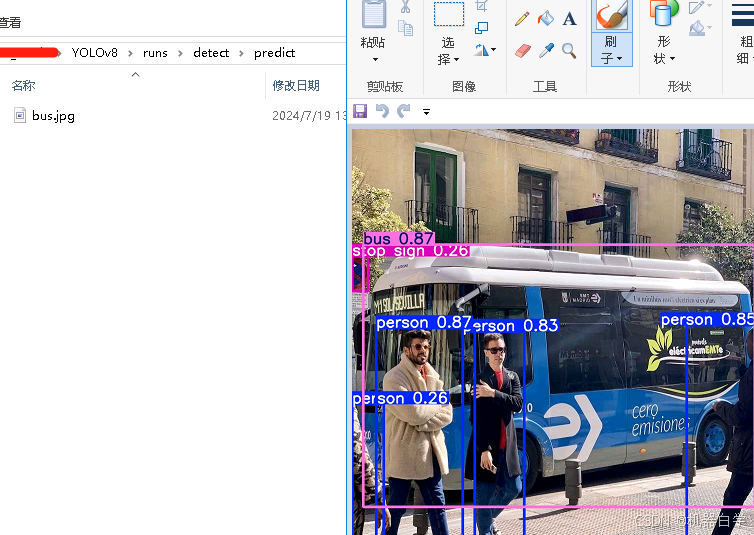Select the Fill with color bucket tool
Viewport: 754px width, 535px height.
tap(546, 19)
